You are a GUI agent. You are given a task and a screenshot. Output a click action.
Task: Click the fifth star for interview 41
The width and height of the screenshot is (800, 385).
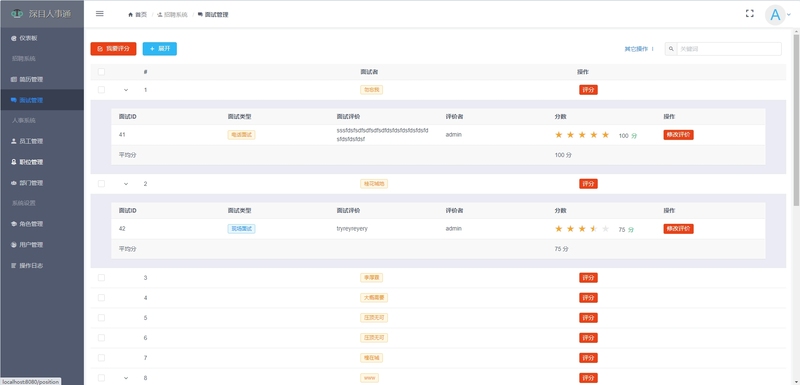pos(606,135)
